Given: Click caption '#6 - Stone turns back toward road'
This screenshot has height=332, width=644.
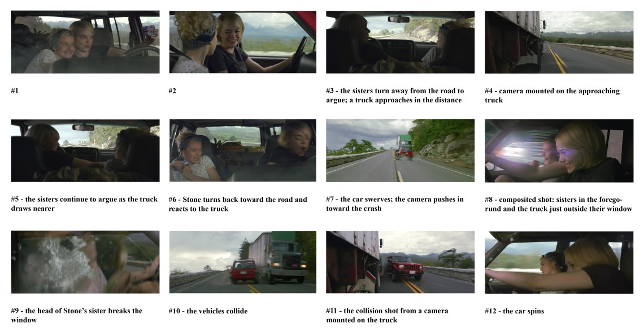Looking at the screenshot, I should [238, 204].
